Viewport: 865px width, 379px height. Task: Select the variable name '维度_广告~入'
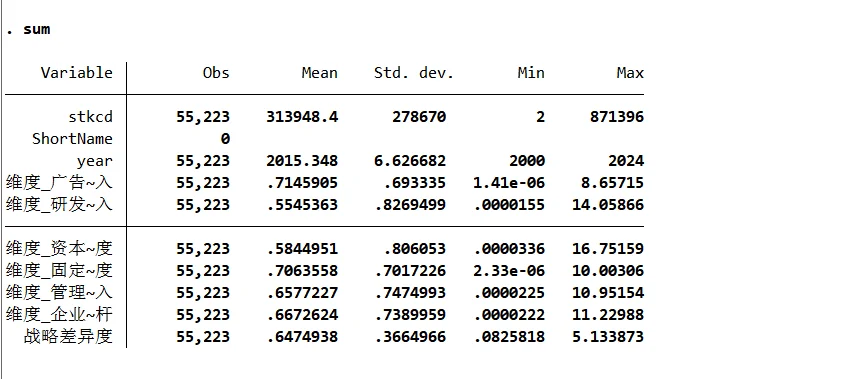point(59,183)
